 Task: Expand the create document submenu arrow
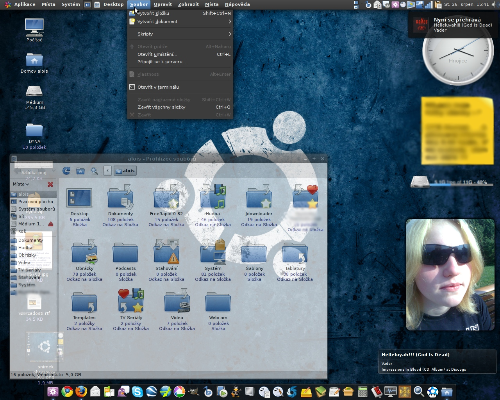click(x=230, y=22)
